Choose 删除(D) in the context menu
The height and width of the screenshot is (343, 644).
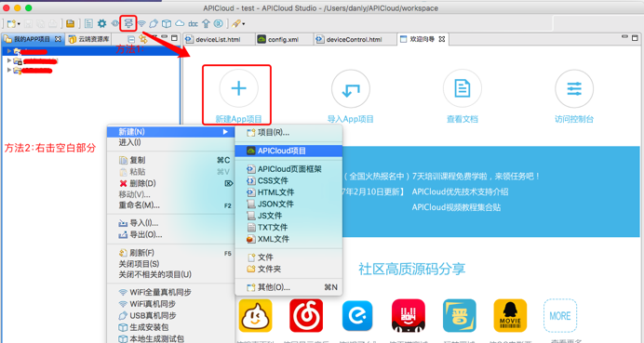(171, 183)
